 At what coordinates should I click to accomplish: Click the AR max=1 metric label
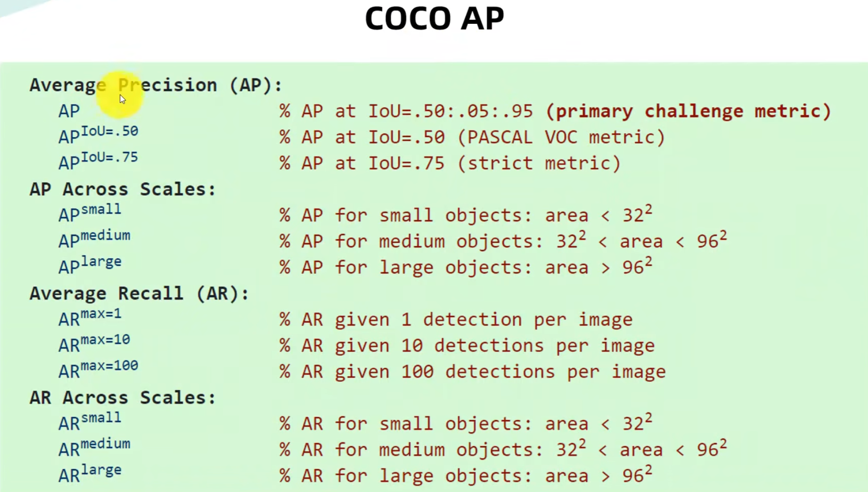(90, 317)
